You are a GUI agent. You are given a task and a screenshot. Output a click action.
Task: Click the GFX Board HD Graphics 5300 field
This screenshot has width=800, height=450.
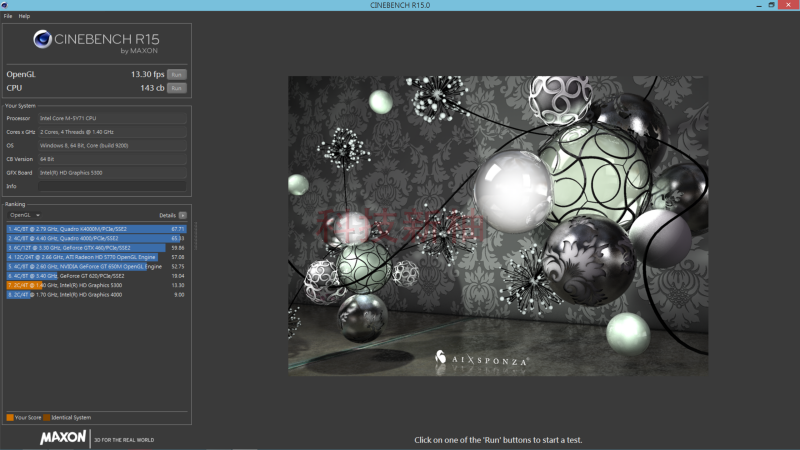pos(112,172)
